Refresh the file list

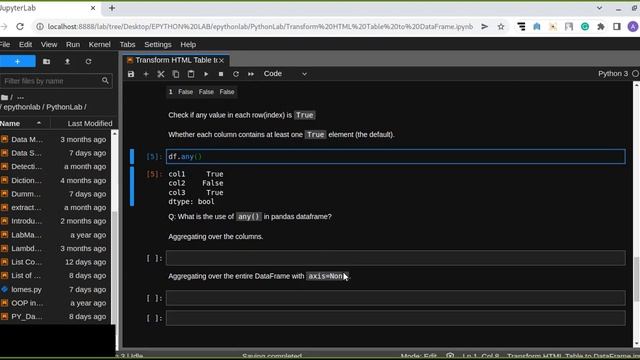(x=88, y=61)
